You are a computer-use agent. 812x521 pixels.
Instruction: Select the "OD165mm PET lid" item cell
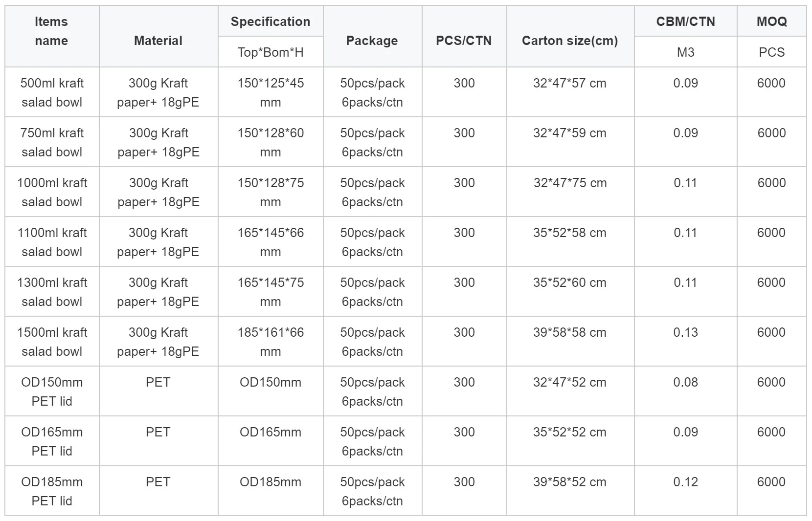click(x=52, y=441)
